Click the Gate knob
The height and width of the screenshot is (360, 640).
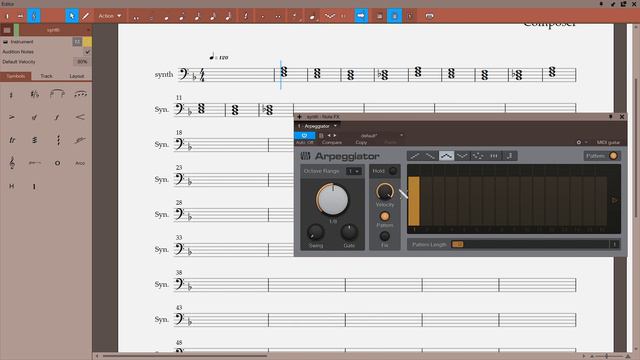coord(349,232)
